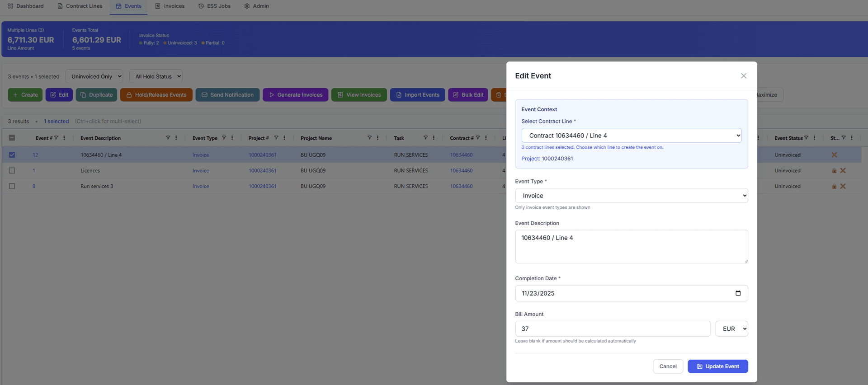Viewport: 868px width, 385px height.
Task: Click the Completion Date field
Action: coord(631,293)
